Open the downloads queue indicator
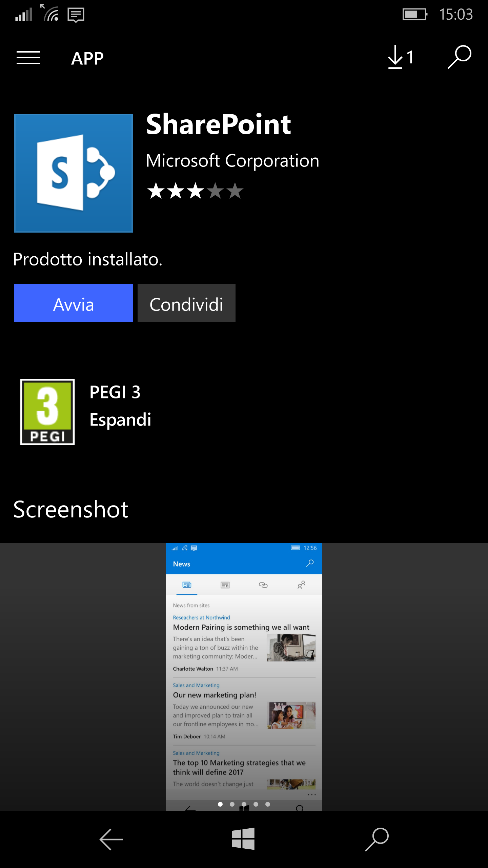 (x=400, y=58)
